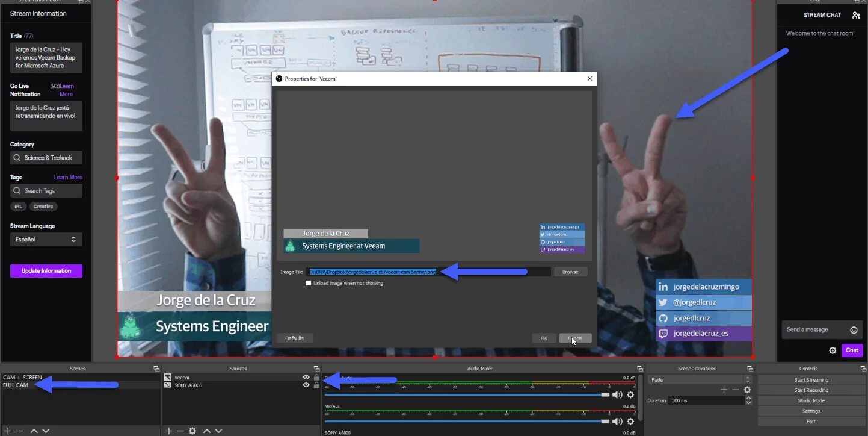The image size is (868, 436).
Task: Click the transition Duration 300 ms field
Action: click(706, 400)
